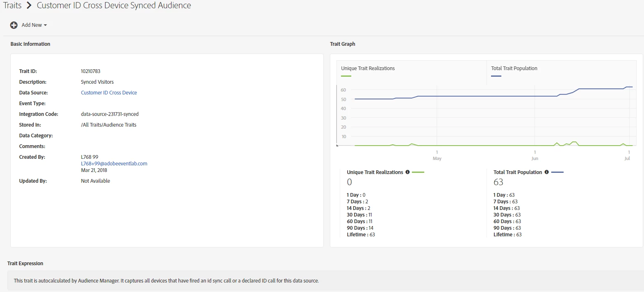The height and width of the screenshot is (292, 644).
Task: Click the Comments label
Action: pyautogui.click(x=32, y=146)
